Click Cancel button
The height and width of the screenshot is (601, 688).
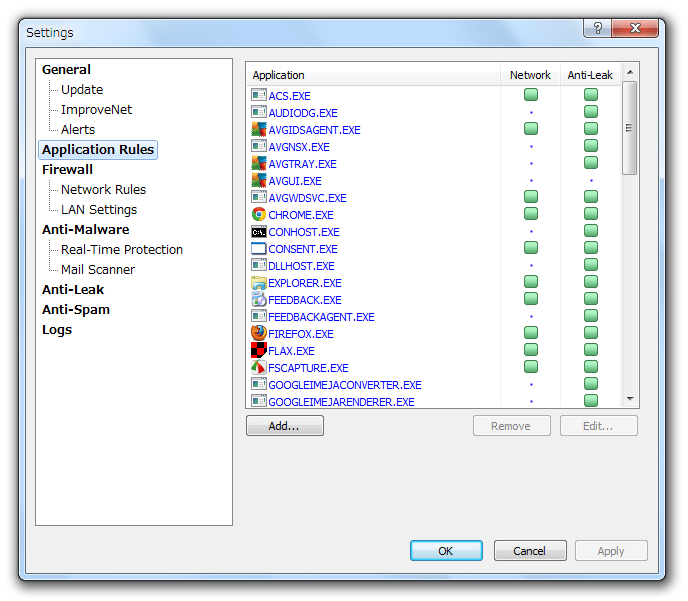tap(530, 551)
